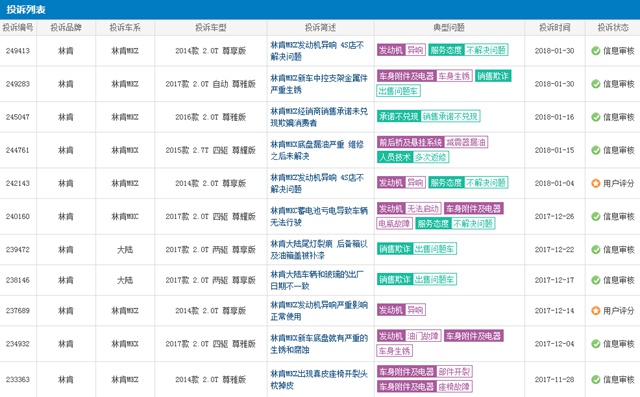Select the 油门故障 tag in row 234932
Viewport: 640px width, 397px height.
(422, 336)
